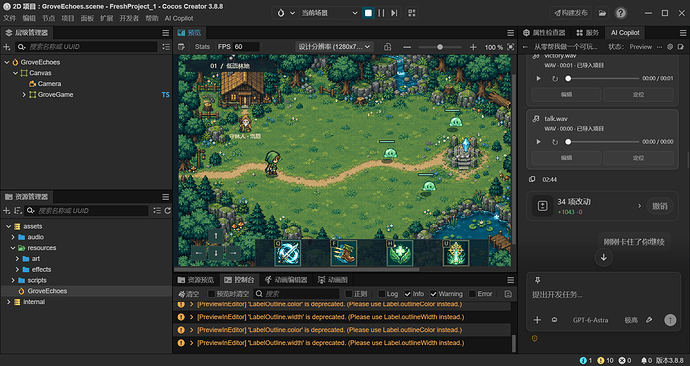Click the grid layout icon beside step button

[x=411, y=13]
